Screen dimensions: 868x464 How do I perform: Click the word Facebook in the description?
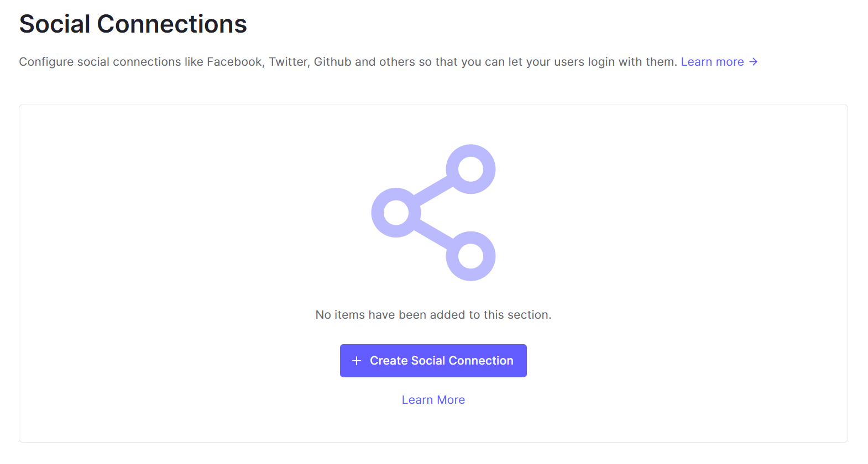click(x=234, y=62)
